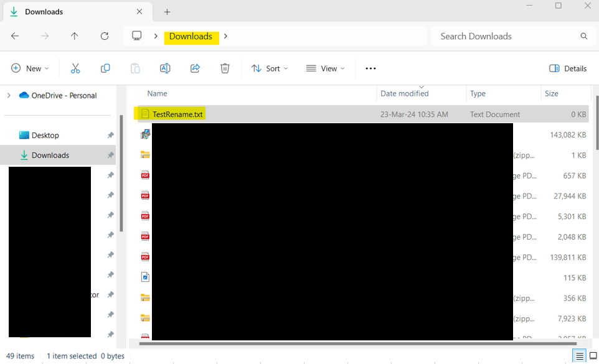Image resolution: width=599 pixels, height=364 pixels.
Task: Select the 115 KB image file icon
Action: click(x=145, y=278)
